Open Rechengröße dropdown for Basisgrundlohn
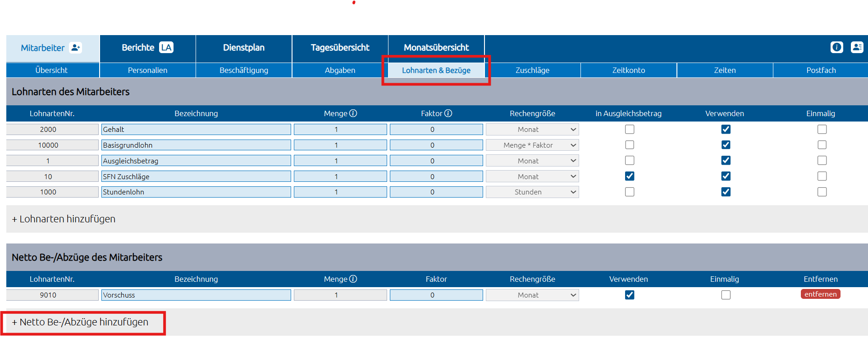The width and height of the screenshot is (868, 338). [x=532, y=145]
